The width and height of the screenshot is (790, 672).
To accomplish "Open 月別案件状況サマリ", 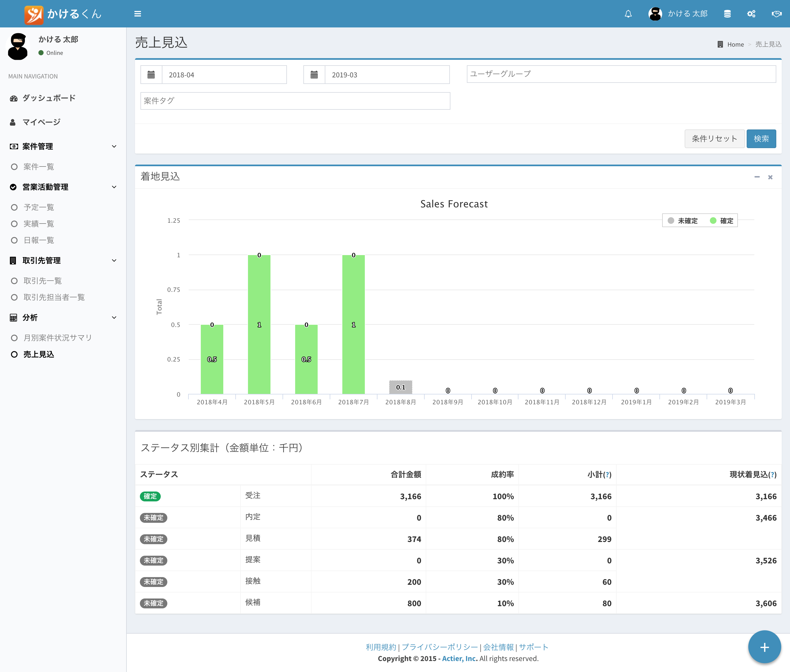I will pyautogui.click(x=58, y=338).
